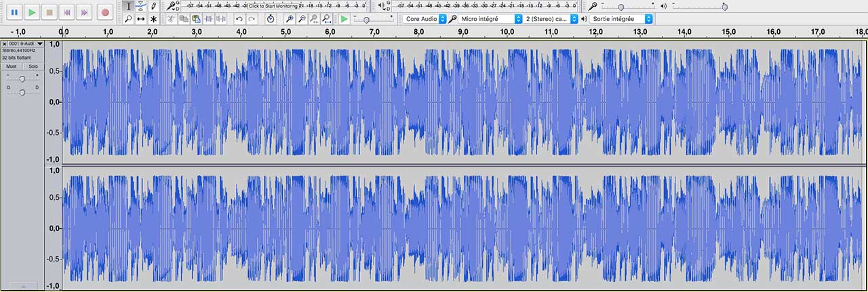Start recording with the red Record button
Screen dimensions: 868x292
pyautogui.click(x=104, y=12)
